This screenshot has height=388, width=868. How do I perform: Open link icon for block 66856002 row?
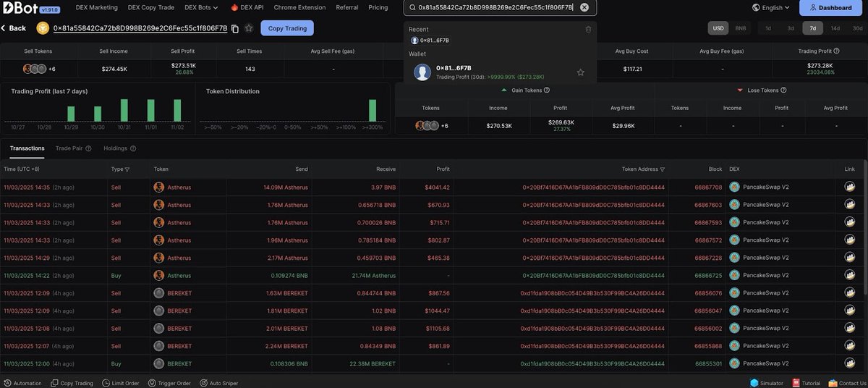pos(850,328)
